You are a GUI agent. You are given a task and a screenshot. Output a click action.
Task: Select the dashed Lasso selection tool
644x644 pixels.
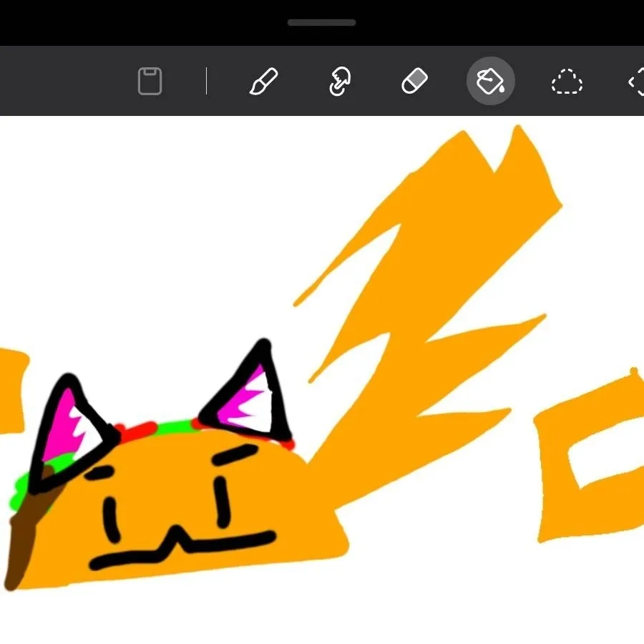click(x=567, y=82)
